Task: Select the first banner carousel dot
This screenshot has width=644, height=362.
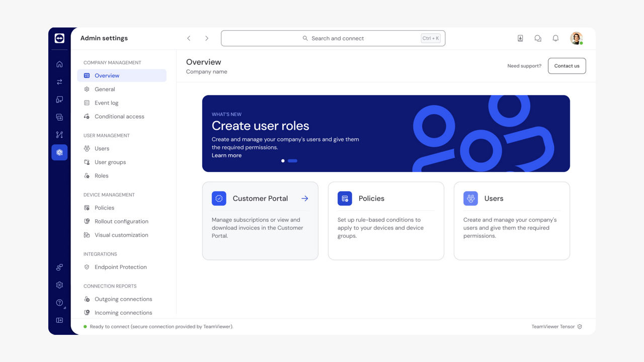Action: coord(283,161)
